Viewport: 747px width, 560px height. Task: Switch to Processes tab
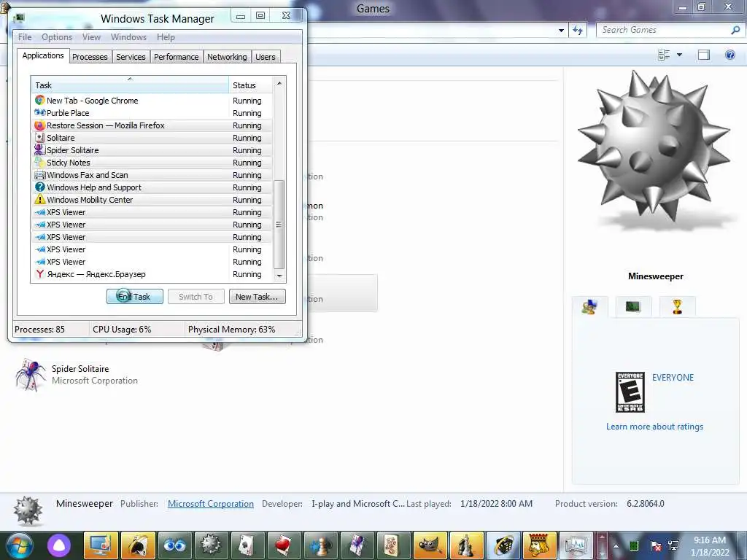[x=90, y=57]
